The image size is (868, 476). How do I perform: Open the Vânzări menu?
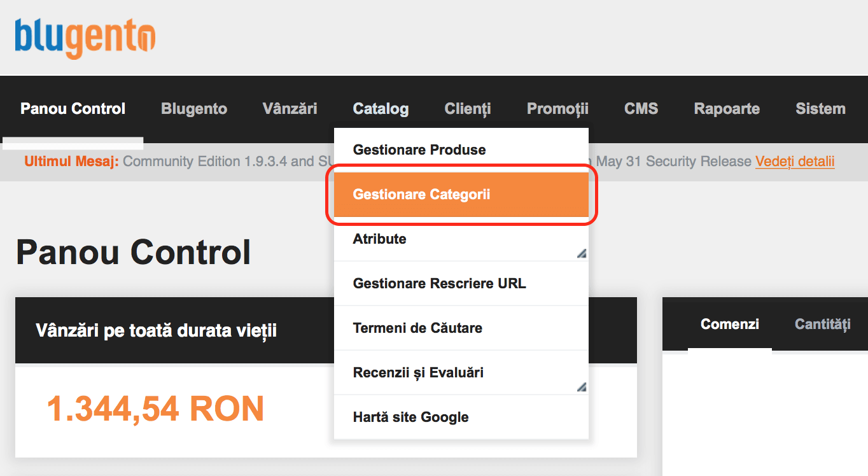coord(290,109)
